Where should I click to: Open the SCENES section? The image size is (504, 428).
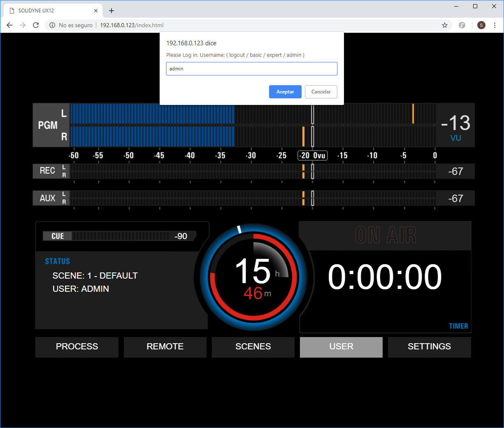coord(253,347)
